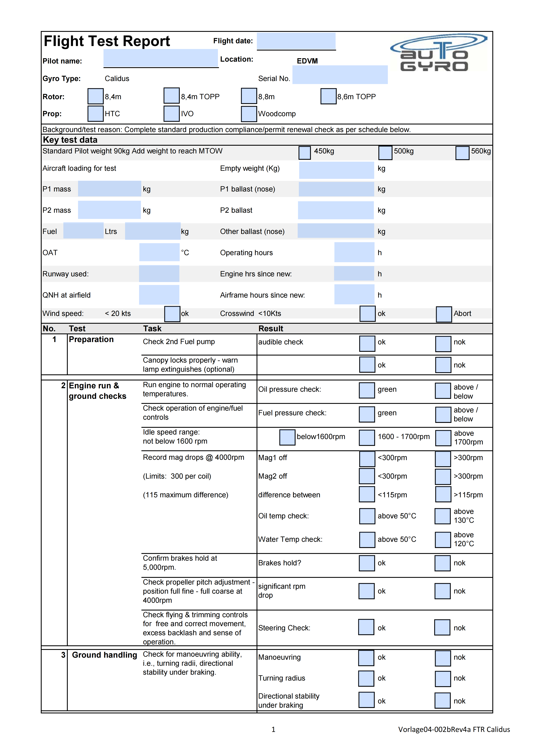Check Fuel pressure green checkbox
This screenshot has width=535, height=756.
pos(367,414)
